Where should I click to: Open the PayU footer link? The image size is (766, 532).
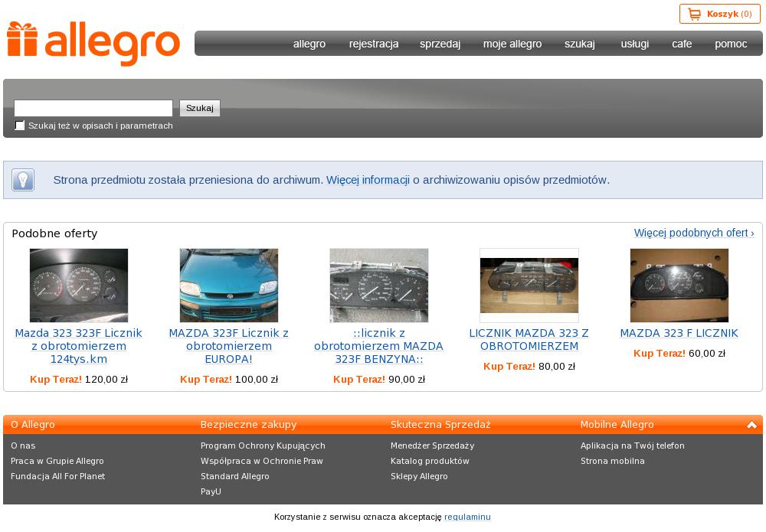click(x=211, y=491)
